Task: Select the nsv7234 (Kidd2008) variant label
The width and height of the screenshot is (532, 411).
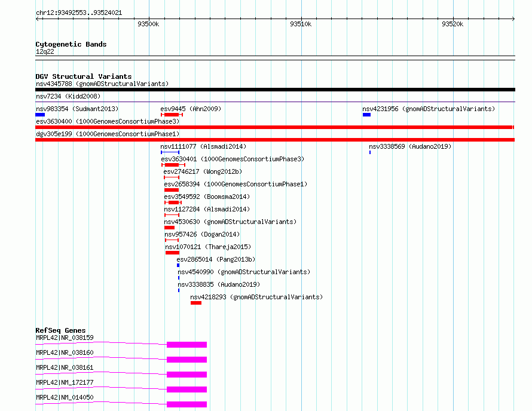Action: 68,96
